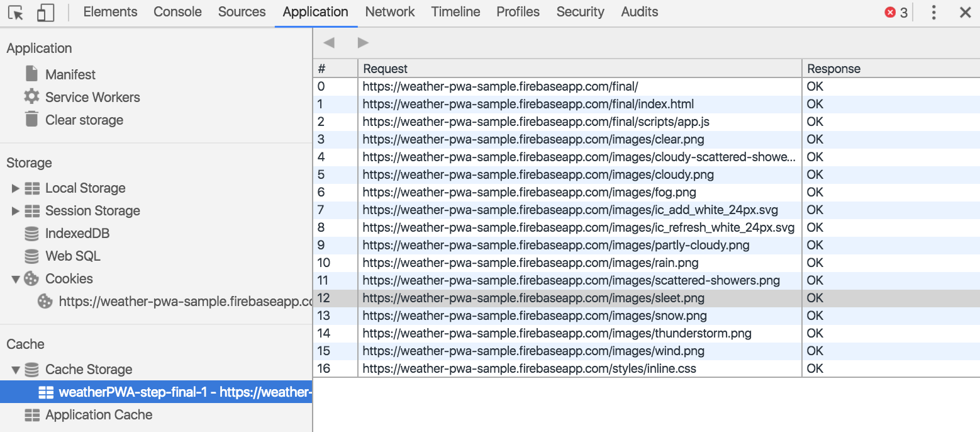Switch to the Console tab
Image resolution: width=980 pixels, height=432 pixels.
(177, 12)
